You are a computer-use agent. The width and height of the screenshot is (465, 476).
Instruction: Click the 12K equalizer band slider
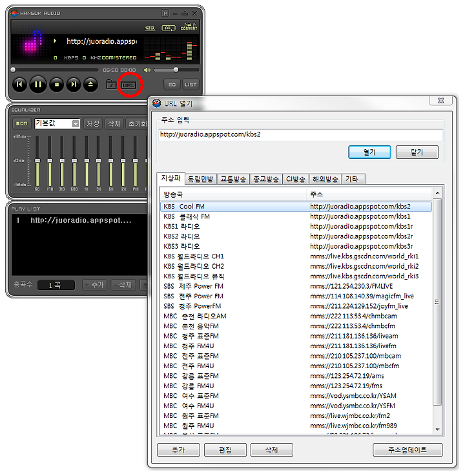[123, 161]
